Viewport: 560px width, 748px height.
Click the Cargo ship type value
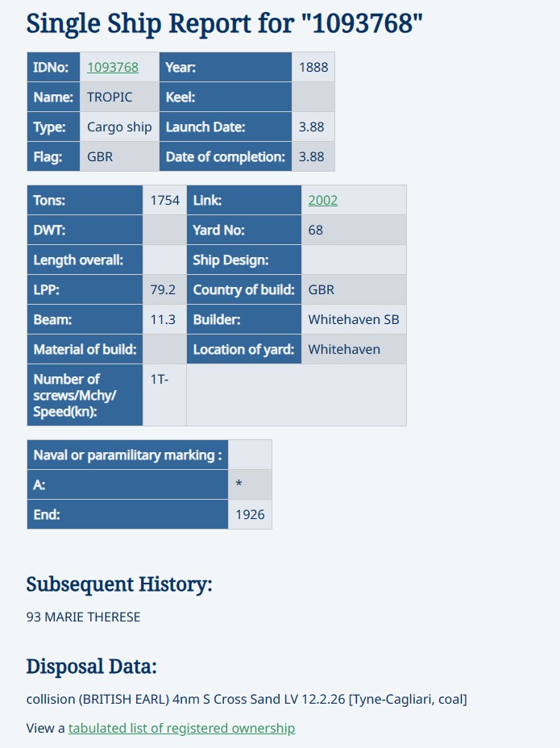tap(119, 127)
